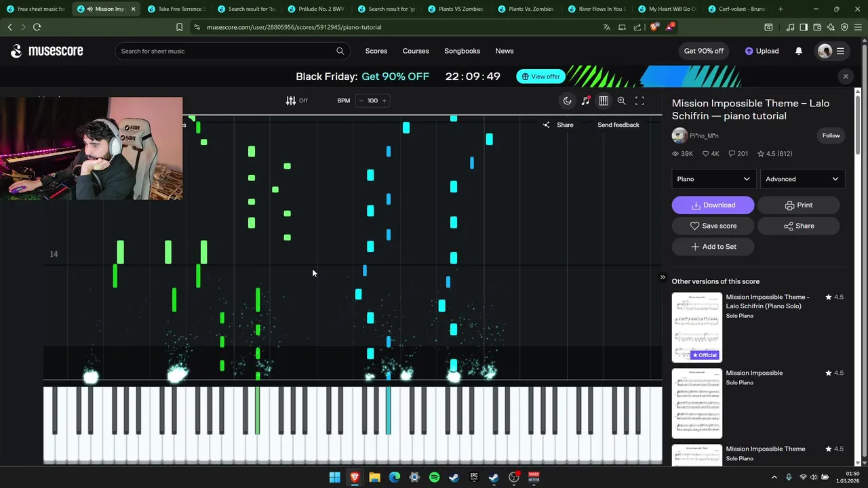
Task: Print the score
Action: click(798, 205)
